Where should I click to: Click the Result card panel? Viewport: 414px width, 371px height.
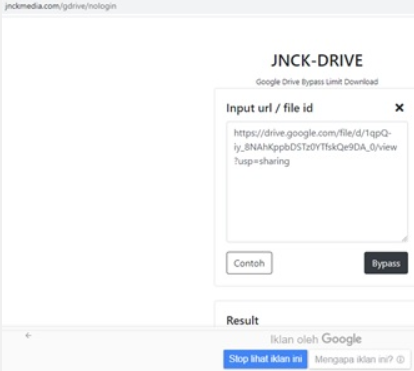(x=314, y=314)
